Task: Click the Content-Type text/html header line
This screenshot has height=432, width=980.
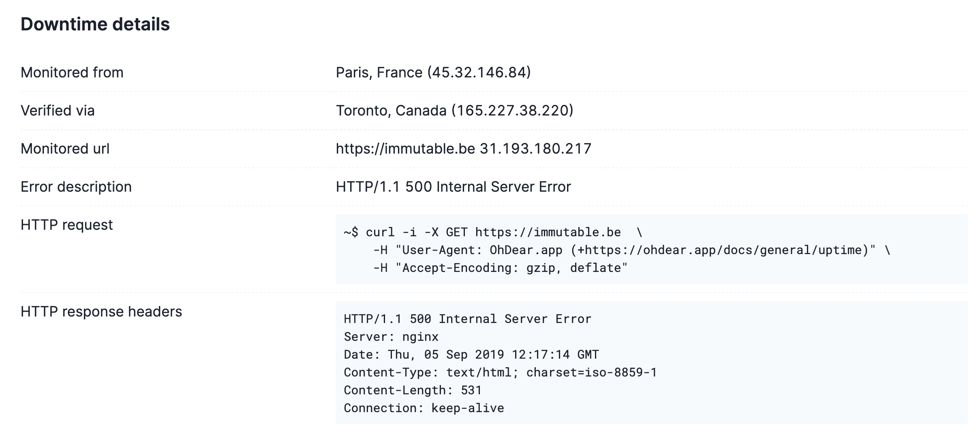Action: (501, 372)
